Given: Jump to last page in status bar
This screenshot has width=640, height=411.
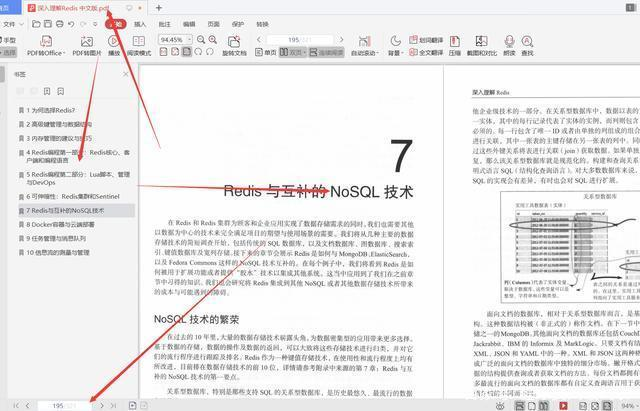Looking at the screenshot, I should pos(113,405).
